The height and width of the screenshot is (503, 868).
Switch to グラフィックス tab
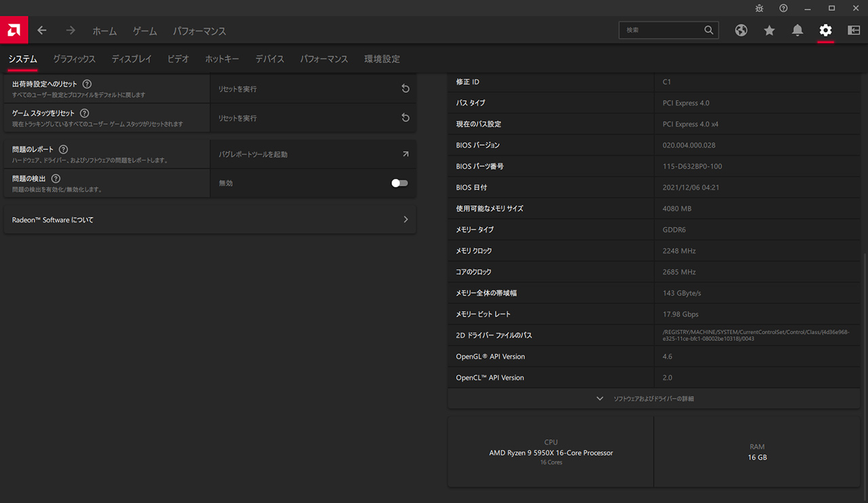pos(74,59)
